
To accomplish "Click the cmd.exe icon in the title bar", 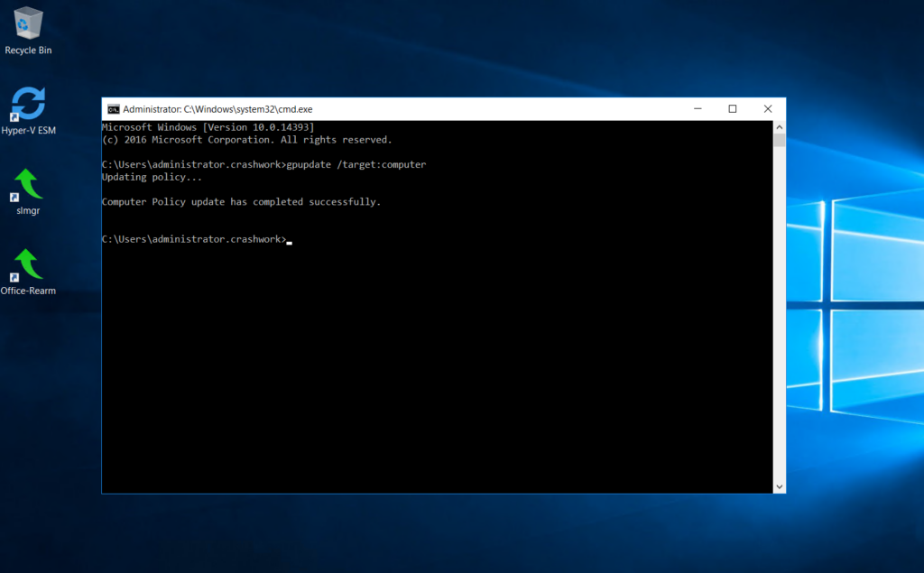I will [x=112, y=108].
